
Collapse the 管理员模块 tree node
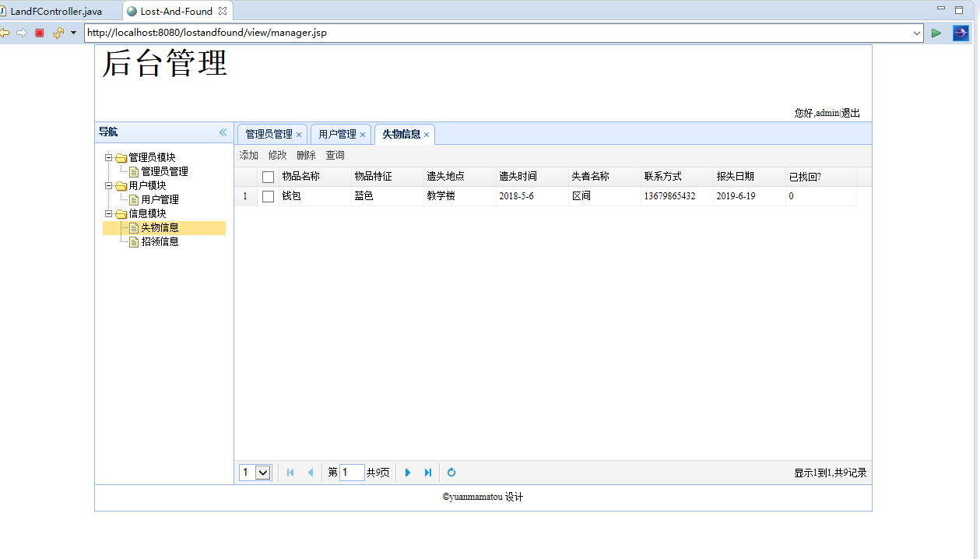click(x=109, y=157)
